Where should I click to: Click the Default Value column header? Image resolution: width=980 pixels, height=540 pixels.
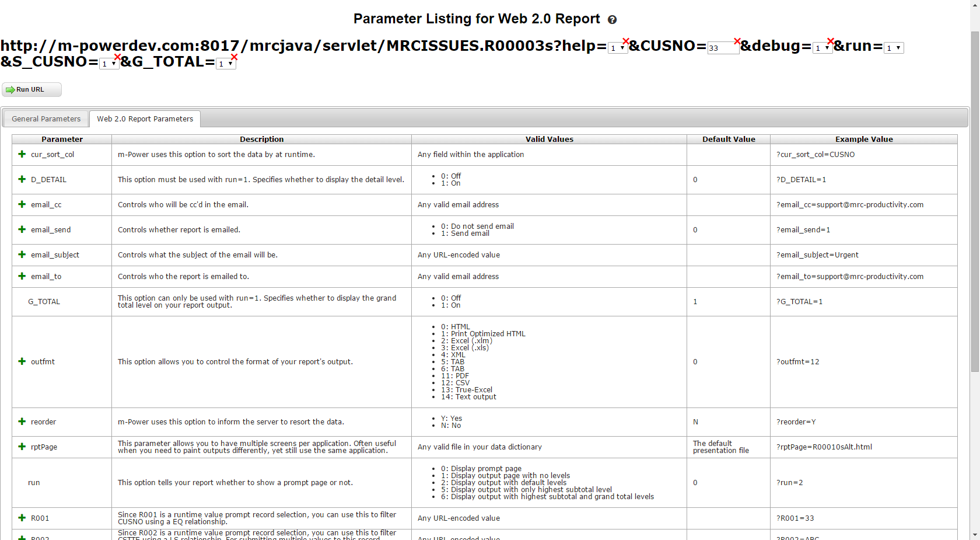tap(729, 139)
